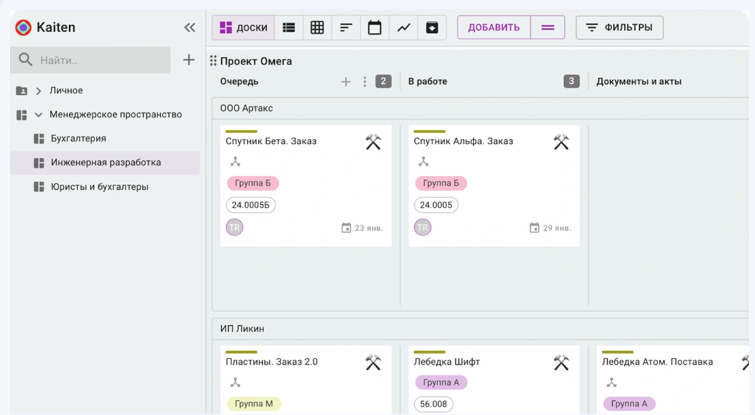Screen dimensions: 755x415
Task: Click due date 29 янв.
Action: point(550,228)
